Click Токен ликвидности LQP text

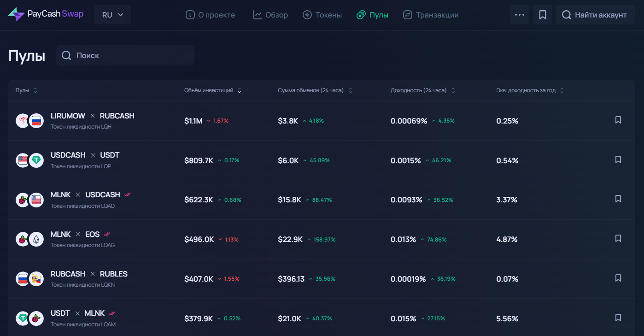pyautogui.click(x=81, y=166)
